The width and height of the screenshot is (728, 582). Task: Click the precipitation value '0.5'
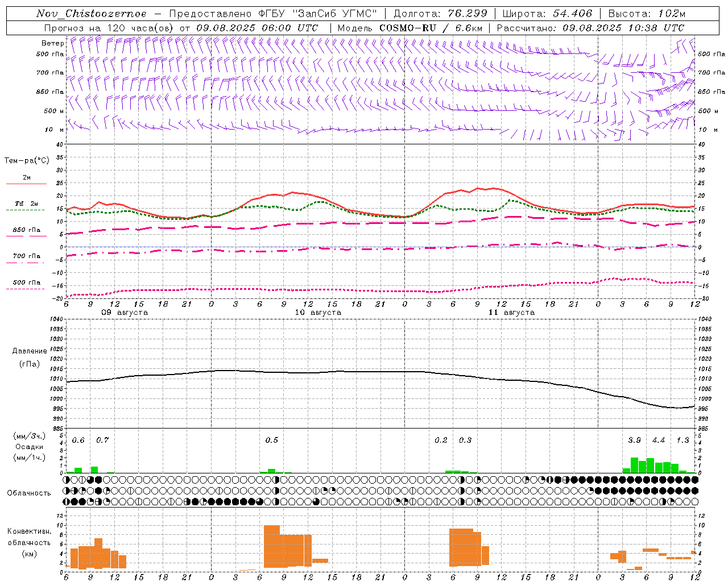click(271, 440)
